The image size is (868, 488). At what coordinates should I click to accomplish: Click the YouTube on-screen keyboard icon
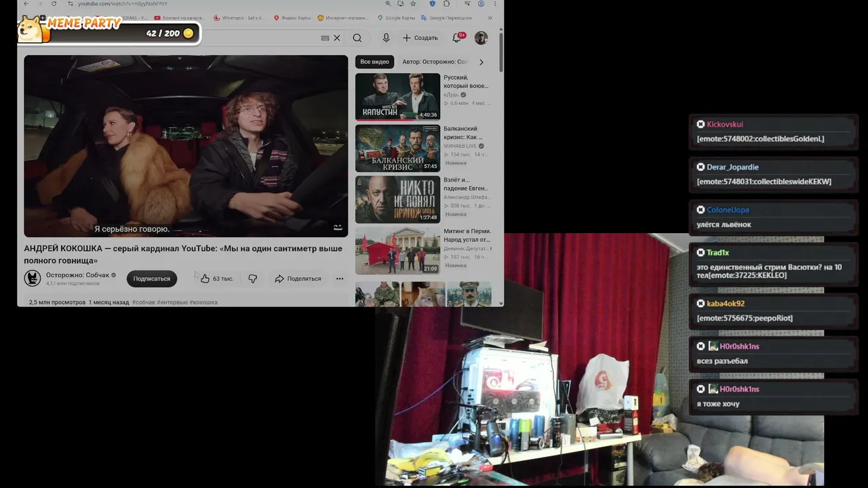coord(325,38)
